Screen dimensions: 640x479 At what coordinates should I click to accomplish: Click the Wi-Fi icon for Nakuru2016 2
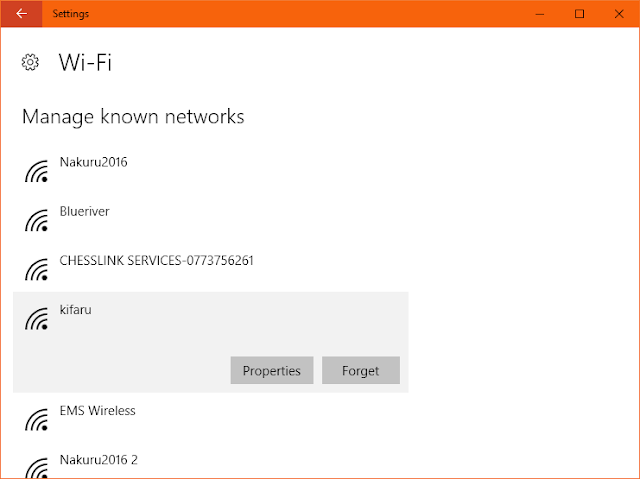click(36, 468)
